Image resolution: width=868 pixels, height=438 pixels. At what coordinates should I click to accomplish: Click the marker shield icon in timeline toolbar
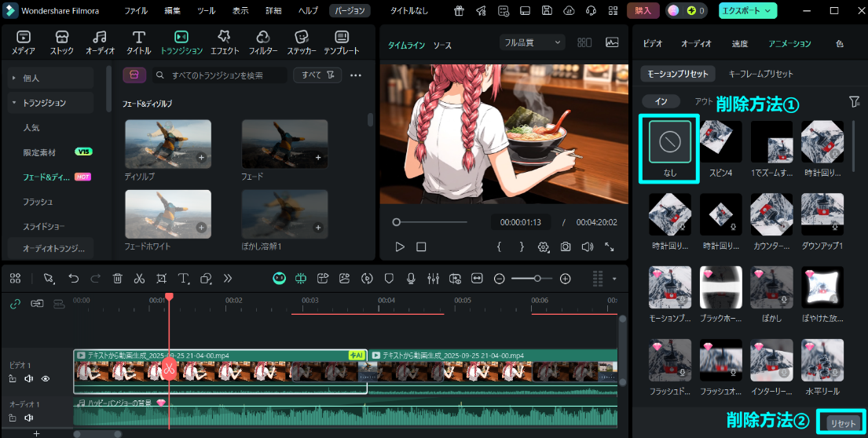[389, 279]
